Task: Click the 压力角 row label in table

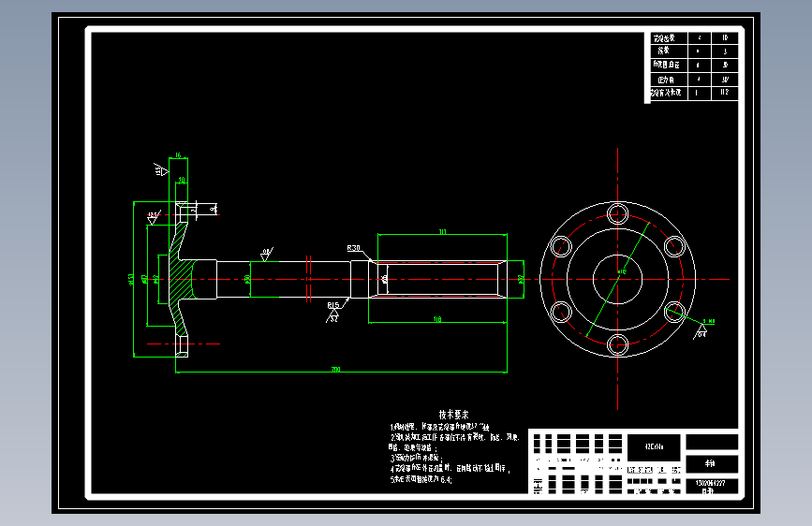Action: coord(666,80)
